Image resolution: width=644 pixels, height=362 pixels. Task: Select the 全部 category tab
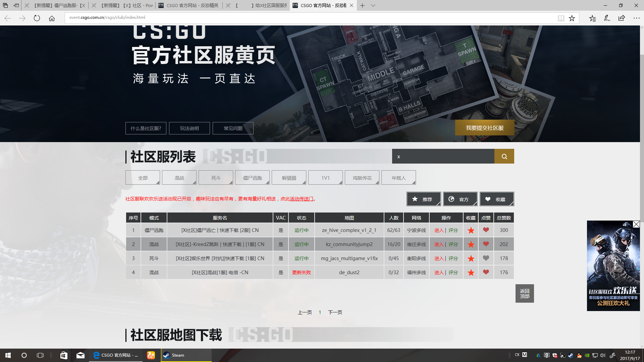tap(143, 177)
